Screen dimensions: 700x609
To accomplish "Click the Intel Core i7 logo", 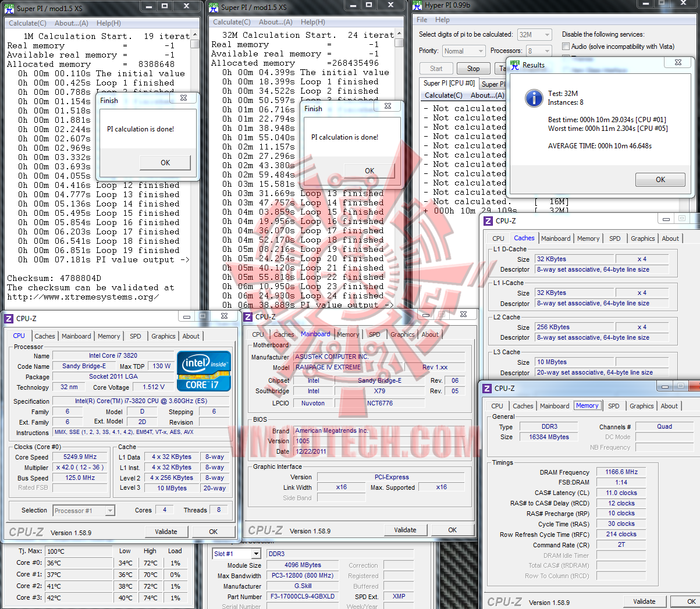I will coord(204,371).
